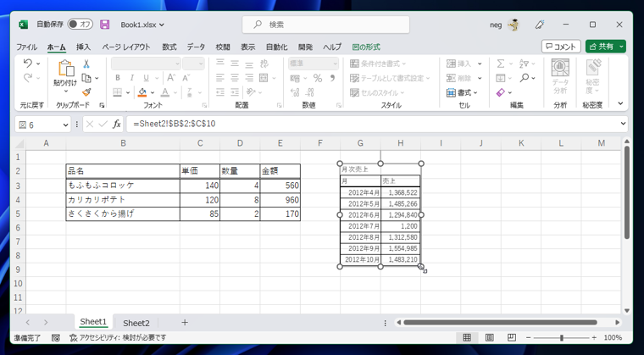
Task: Click the linked picture showing 月次売上
Action: (x=380, y=215)
